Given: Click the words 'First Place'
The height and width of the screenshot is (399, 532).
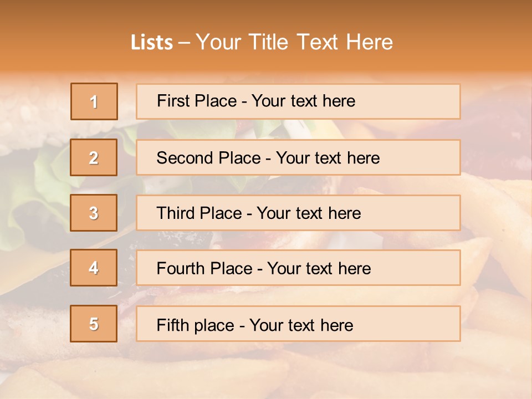Looking at the screenshot, I should (197, 101).
